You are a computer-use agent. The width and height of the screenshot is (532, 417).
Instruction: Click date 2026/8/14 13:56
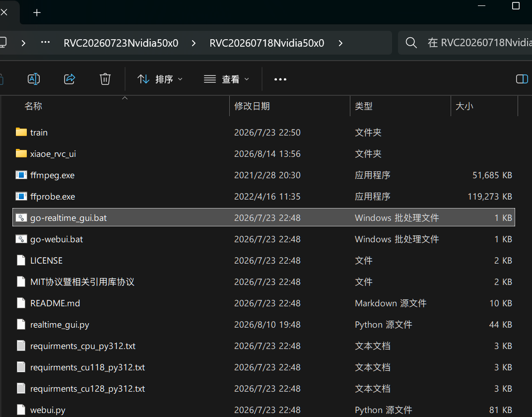coord(267,154)
